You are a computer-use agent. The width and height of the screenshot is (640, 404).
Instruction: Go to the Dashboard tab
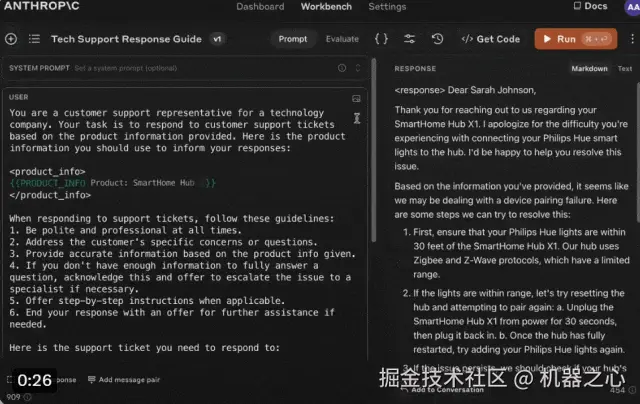coord(260,7)
